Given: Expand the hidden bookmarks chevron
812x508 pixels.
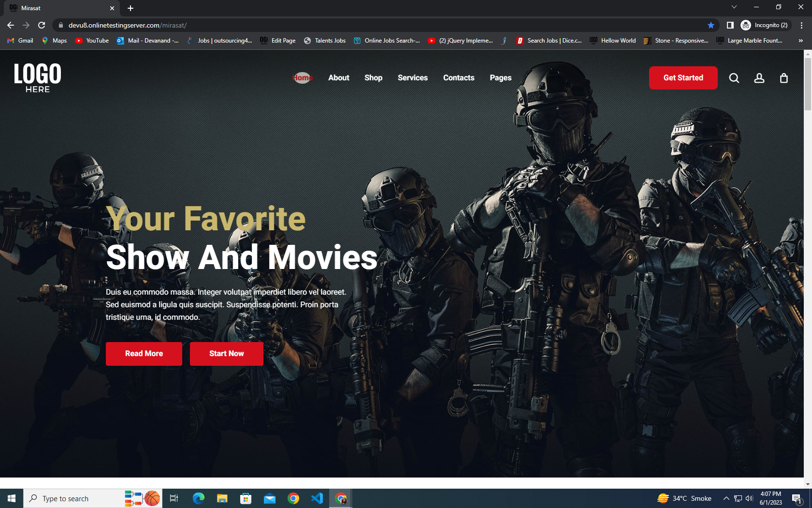Looking at the screenshot, I should pyautogui.click(x=800, y=41).
